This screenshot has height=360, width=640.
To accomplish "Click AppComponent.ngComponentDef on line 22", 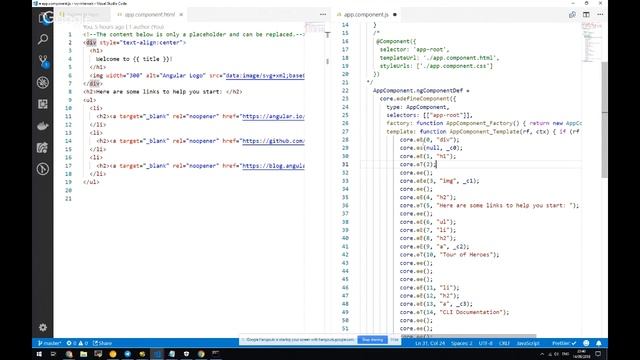I will point(418,91).
